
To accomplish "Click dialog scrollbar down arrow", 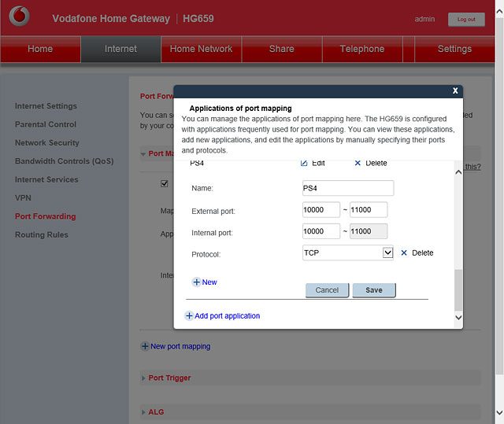I will (x=458, y=318).
